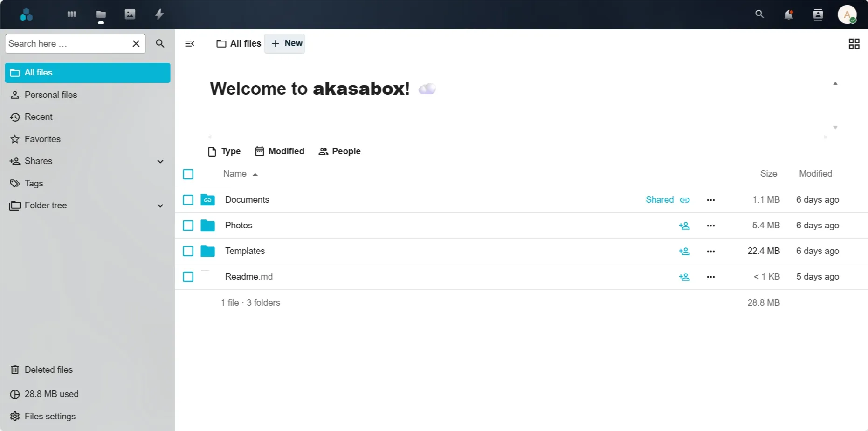
Task: Open the Modified filter dropdown
Action: tap(279, 151)
